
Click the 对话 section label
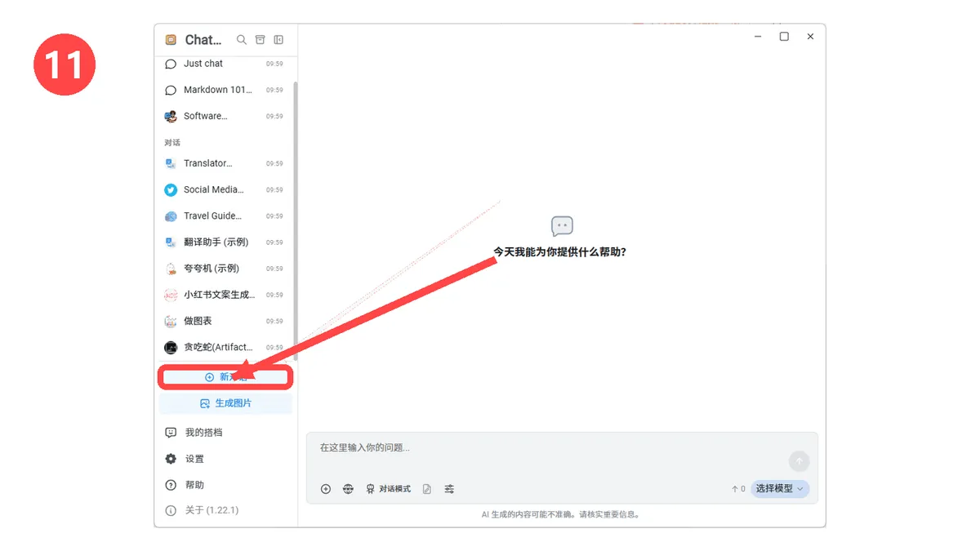click(x=172, y=142)
